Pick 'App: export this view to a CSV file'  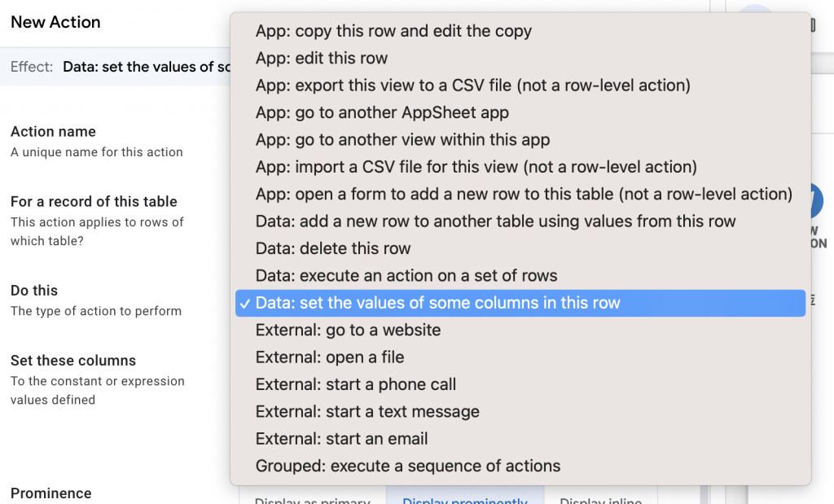coord(473,85)
